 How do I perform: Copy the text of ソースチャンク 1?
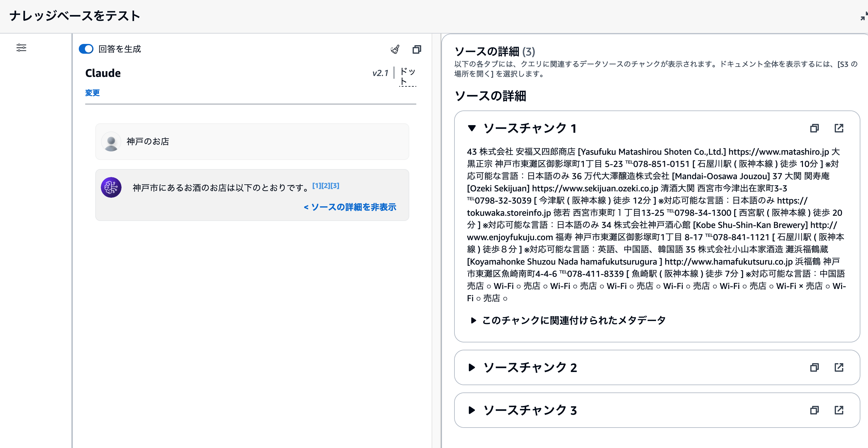coord(815,128)
